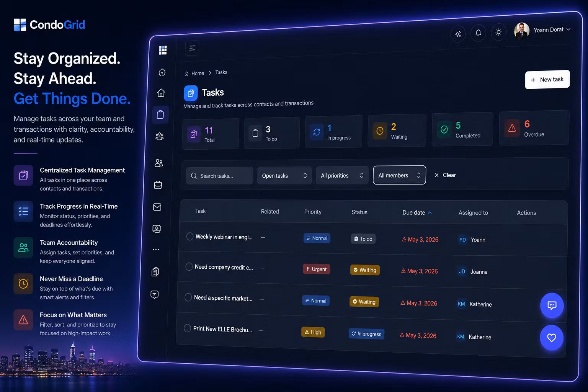This screenshot has width=588, height=392.
Task: Open the mail envelope icon in sidebar
Action: pyautogui.click(x=157, y=207)
